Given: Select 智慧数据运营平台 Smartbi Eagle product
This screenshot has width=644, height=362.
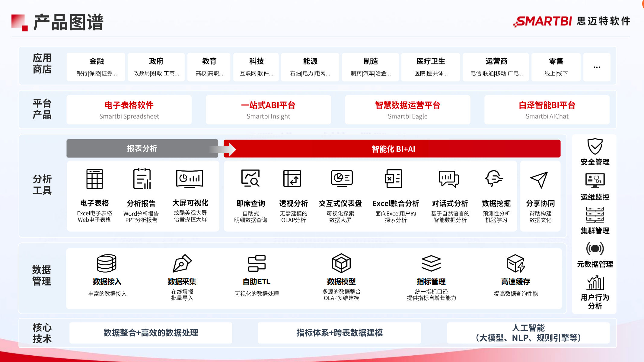Looking at the screenshot, I should [x=408, y=110].
